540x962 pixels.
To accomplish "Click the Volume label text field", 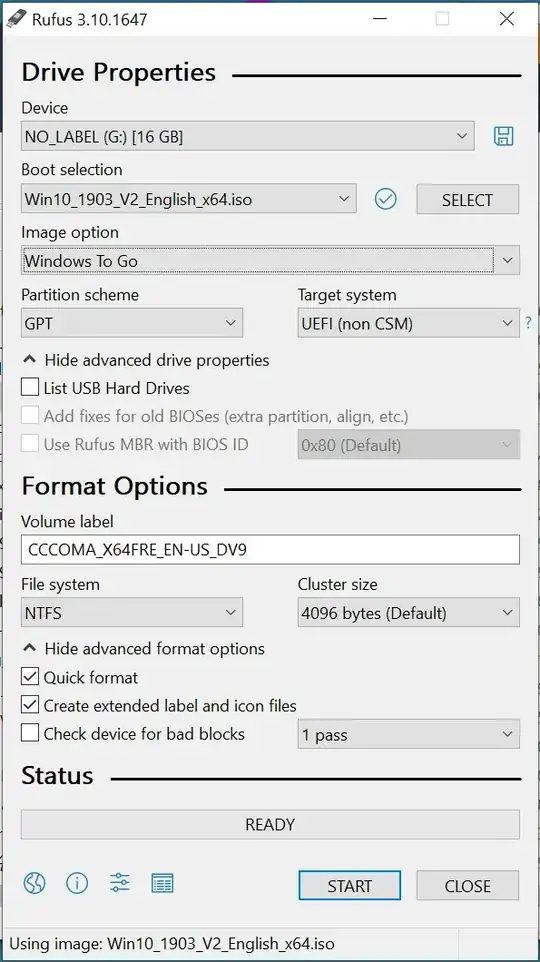I will click(270, 549).
